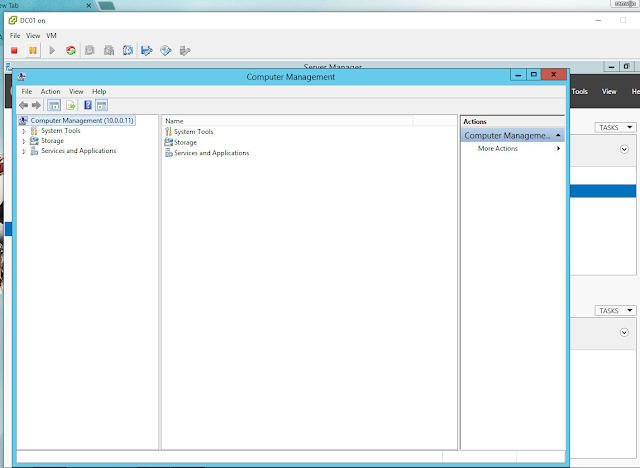Click Computer Management header in Actions pane
640x468 pixels.
point(513,135)
